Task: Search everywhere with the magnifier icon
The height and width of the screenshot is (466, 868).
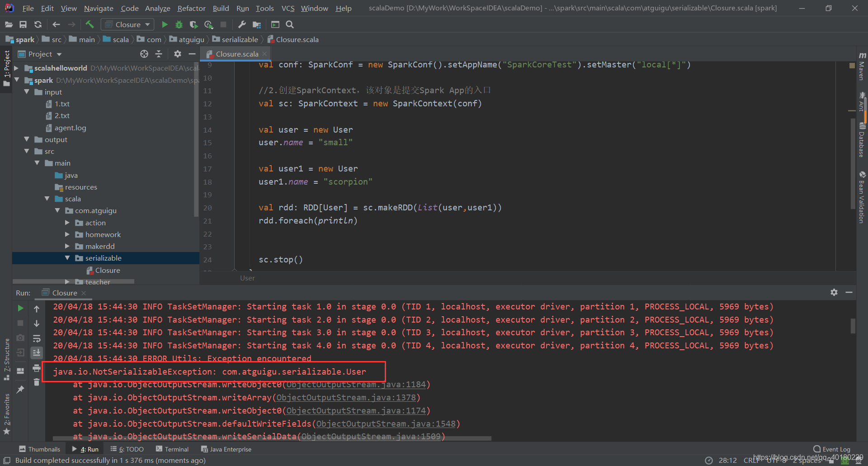Action: click(290, 24)
